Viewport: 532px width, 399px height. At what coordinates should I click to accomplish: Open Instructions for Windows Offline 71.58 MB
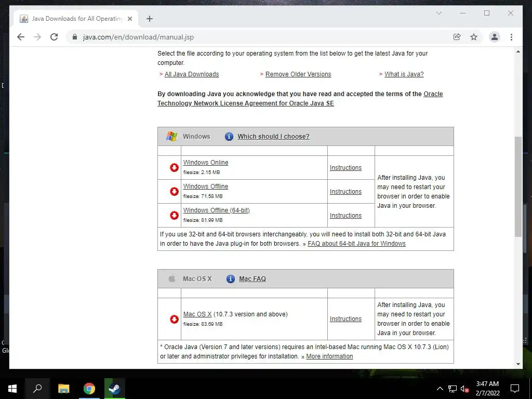coord(345,191)
